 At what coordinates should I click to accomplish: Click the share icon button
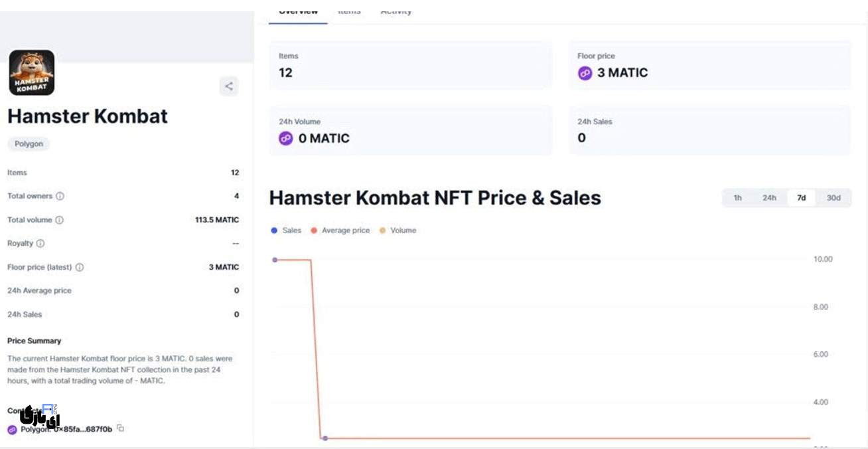pyautogui.click(x=229, y=86)
